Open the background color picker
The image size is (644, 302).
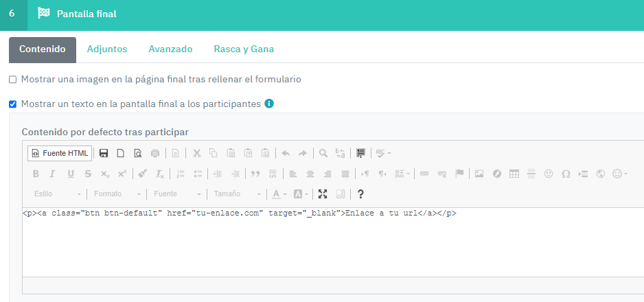[301, 194]
